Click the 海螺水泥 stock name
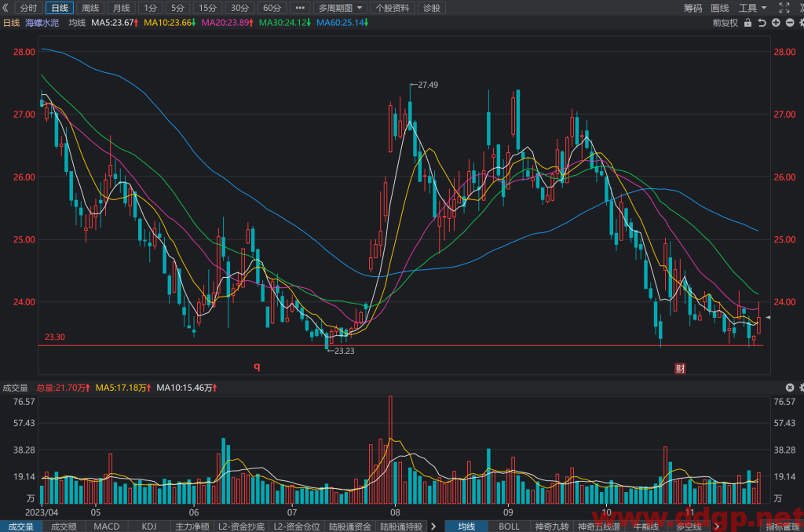 (x=42, y=23)
